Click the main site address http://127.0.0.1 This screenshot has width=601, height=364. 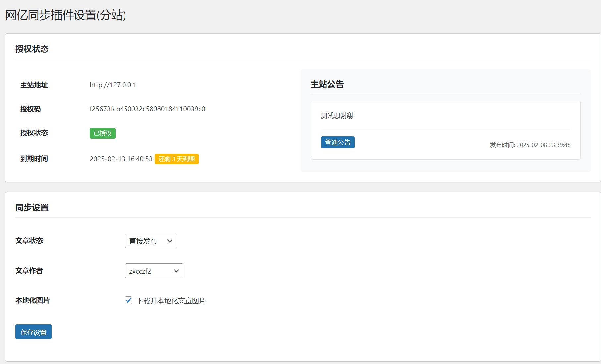point(113,85)
